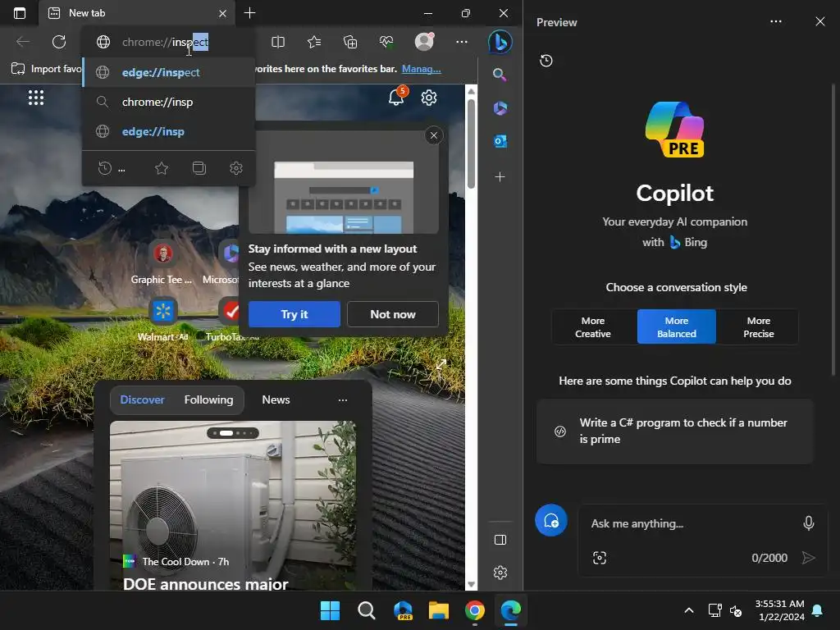
Task: Select the chrome://insp search suggestion
Action: click(169, 102)
